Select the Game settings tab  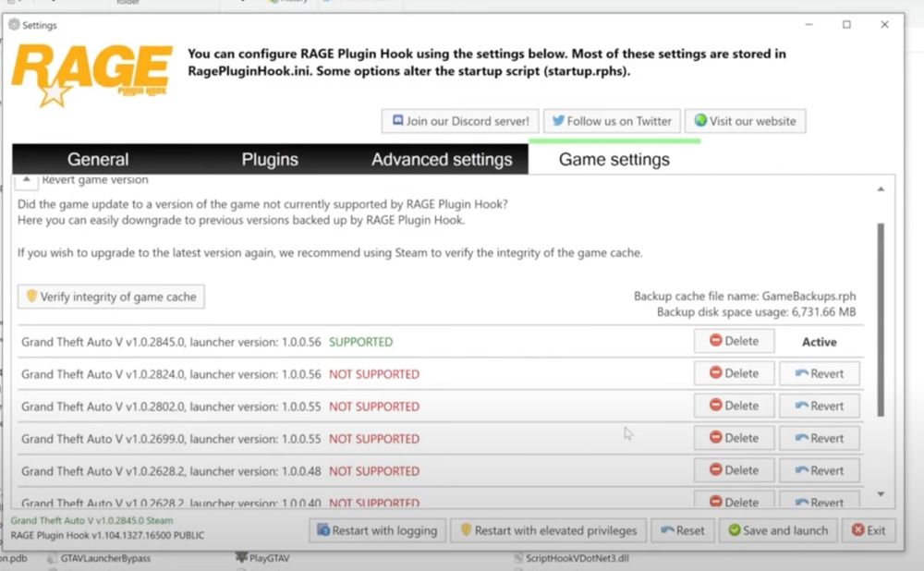pos(614,159)
